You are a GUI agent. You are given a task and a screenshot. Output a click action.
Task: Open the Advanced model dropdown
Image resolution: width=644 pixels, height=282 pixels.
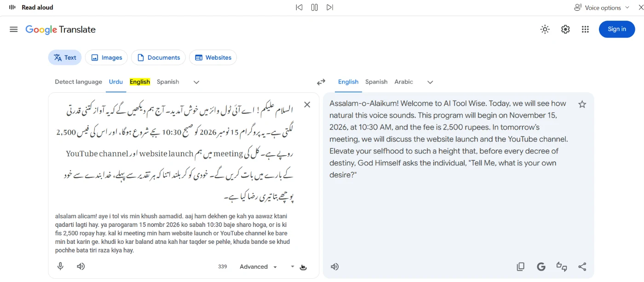click(259, 267)
